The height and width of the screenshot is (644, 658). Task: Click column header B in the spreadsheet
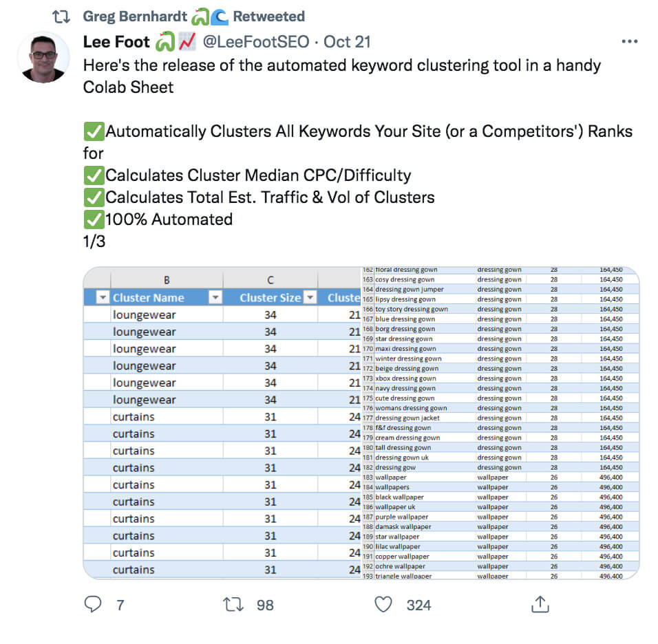tap(167, 279)
